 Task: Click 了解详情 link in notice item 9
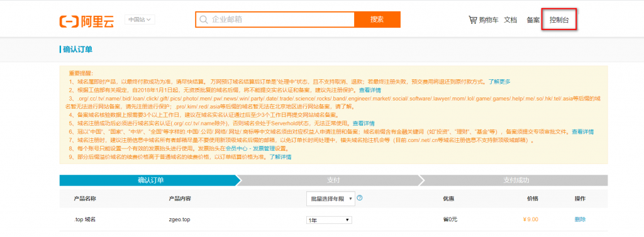click(x=280, y=157)
